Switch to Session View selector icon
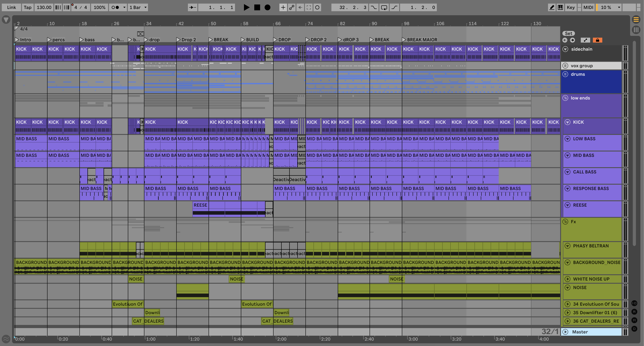 [x=636, y=30]
